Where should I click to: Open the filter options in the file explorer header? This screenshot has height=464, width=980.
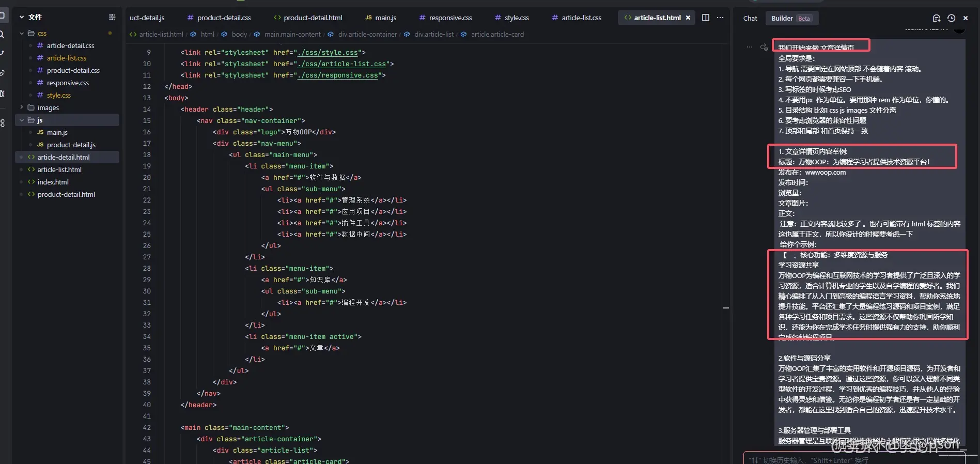point(112,17)
